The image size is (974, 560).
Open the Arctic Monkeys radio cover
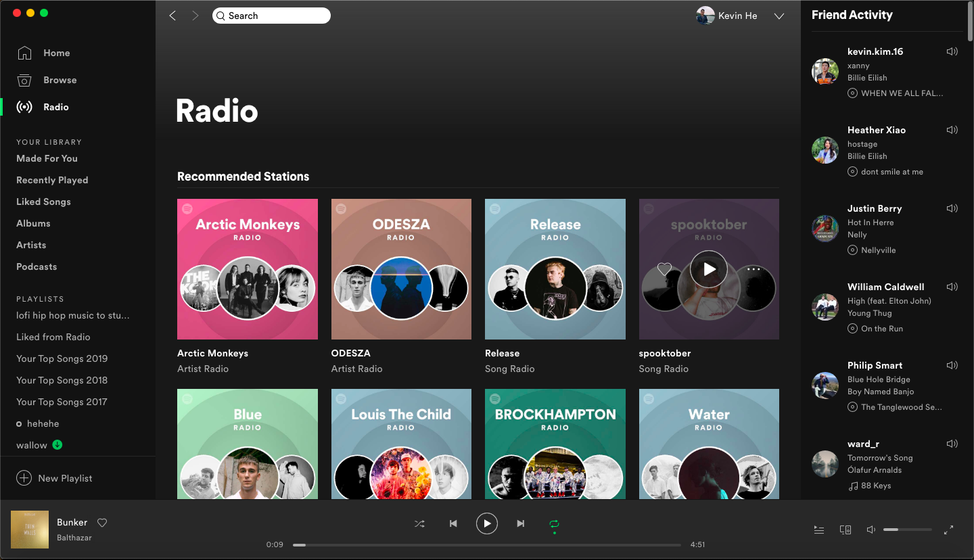(248, 269)
